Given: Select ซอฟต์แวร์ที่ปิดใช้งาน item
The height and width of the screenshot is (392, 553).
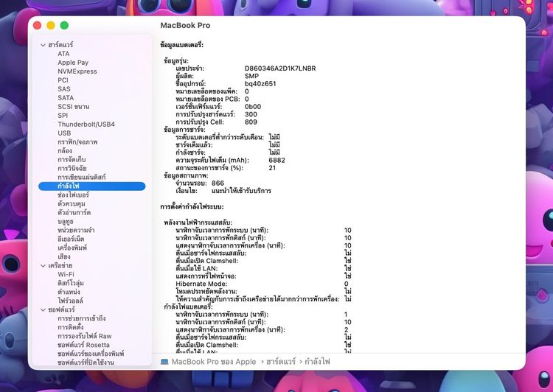Looking at the screenshot, I should click(86, 363).
